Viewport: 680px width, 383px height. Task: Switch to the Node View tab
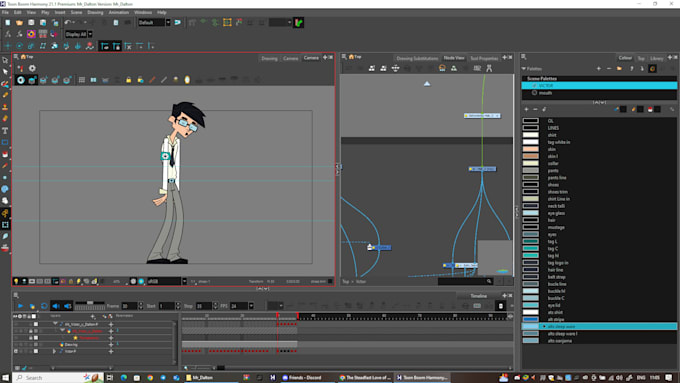(454, 58)
